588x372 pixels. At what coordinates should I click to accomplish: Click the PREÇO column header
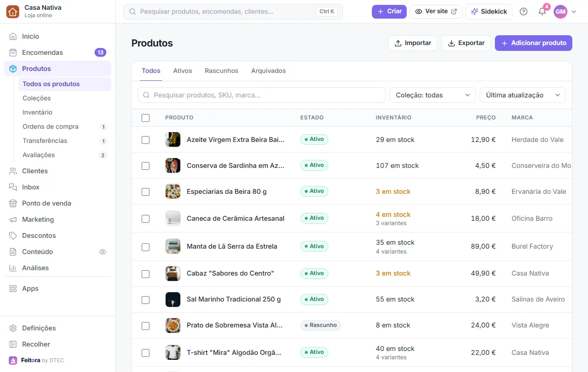pos(486,117)
